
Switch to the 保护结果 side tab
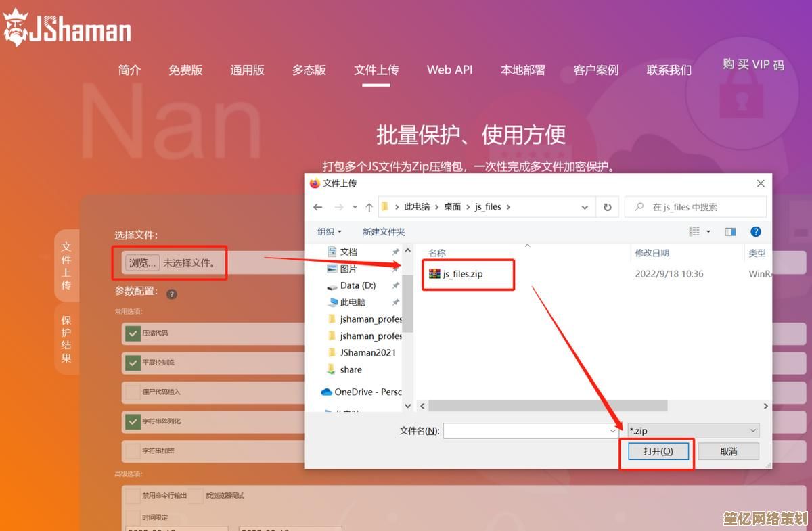66,339
